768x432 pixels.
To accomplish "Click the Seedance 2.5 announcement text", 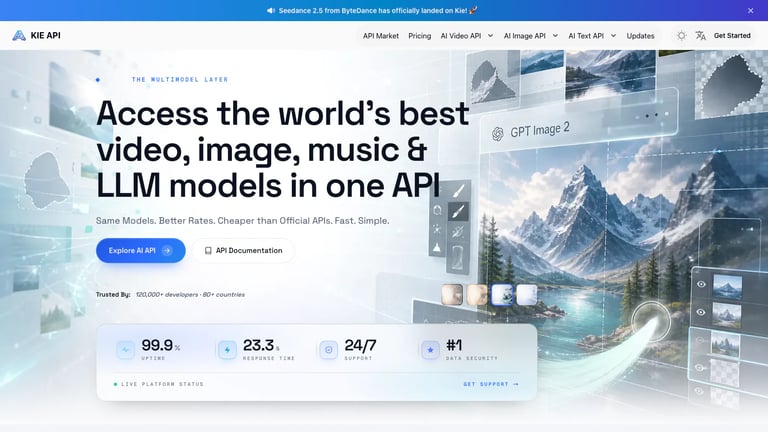I will tap(378, 10).
